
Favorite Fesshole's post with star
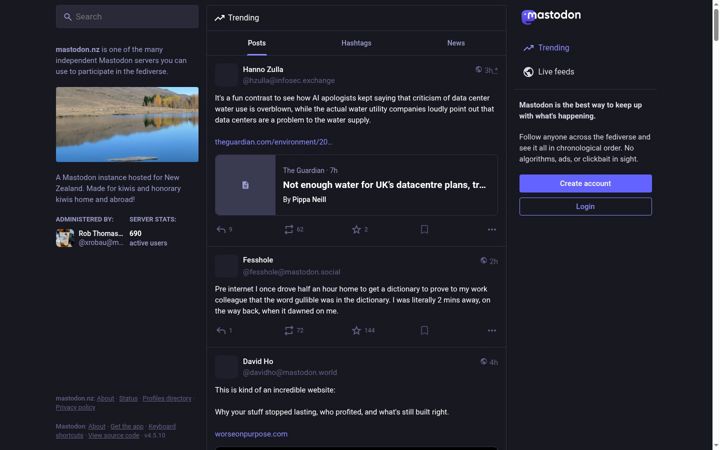(x=356, y=330)
